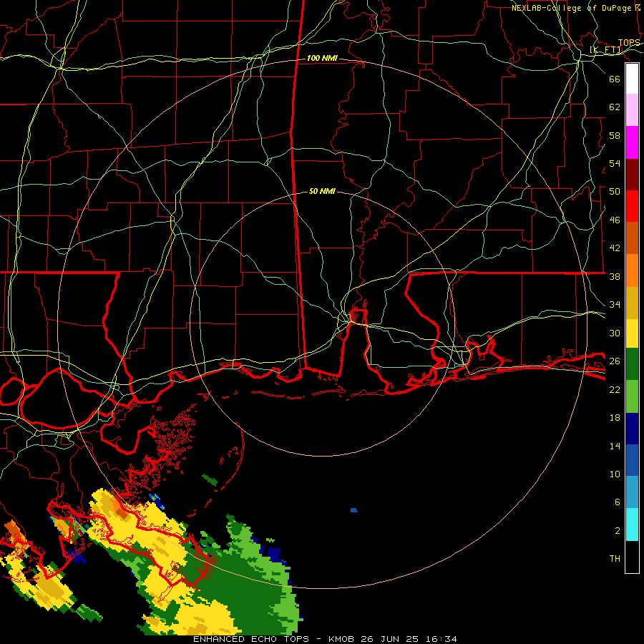644x644 pixels.
Task: Click the NEXLAB-College of DuPage credit text
Action: pos(576,8)
